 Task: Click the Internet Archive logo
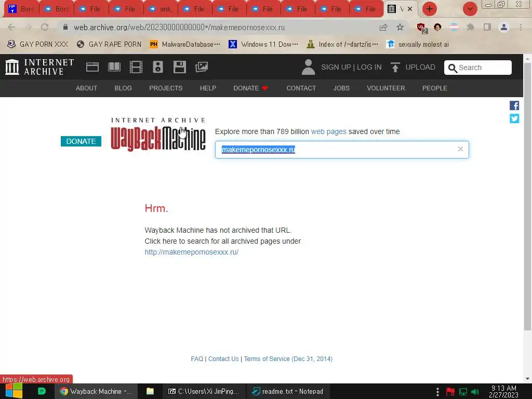tap(39, 67)
